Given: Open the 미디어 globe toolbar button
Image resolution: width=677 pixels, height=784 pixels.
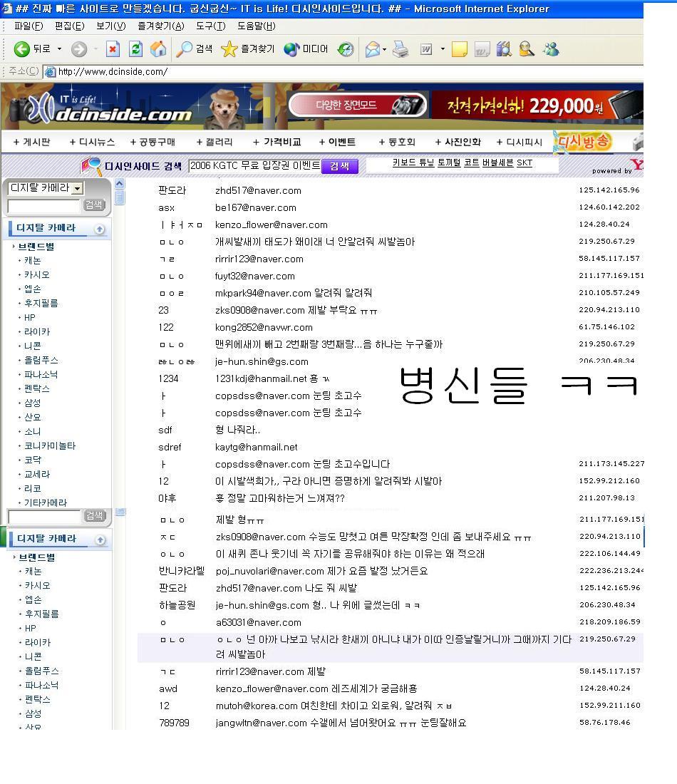Looking at the screenshot, I should pos(306,49).
